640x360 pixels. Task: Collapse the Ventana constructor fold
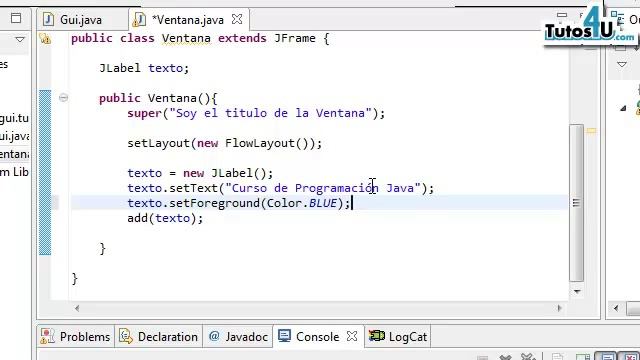63,98
